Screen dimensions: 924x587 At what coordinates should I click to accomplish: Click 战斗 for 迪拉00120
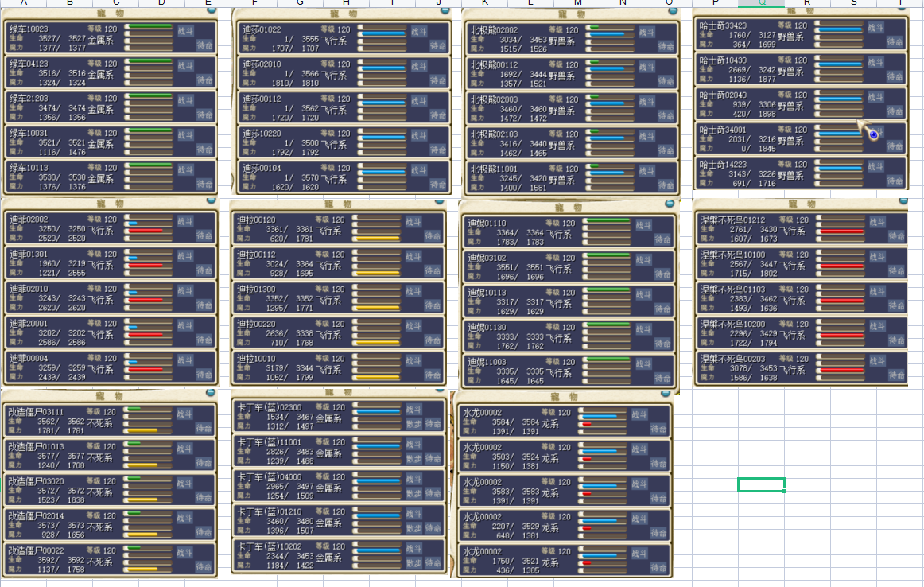pyautogui.click(x=413, y=222)
